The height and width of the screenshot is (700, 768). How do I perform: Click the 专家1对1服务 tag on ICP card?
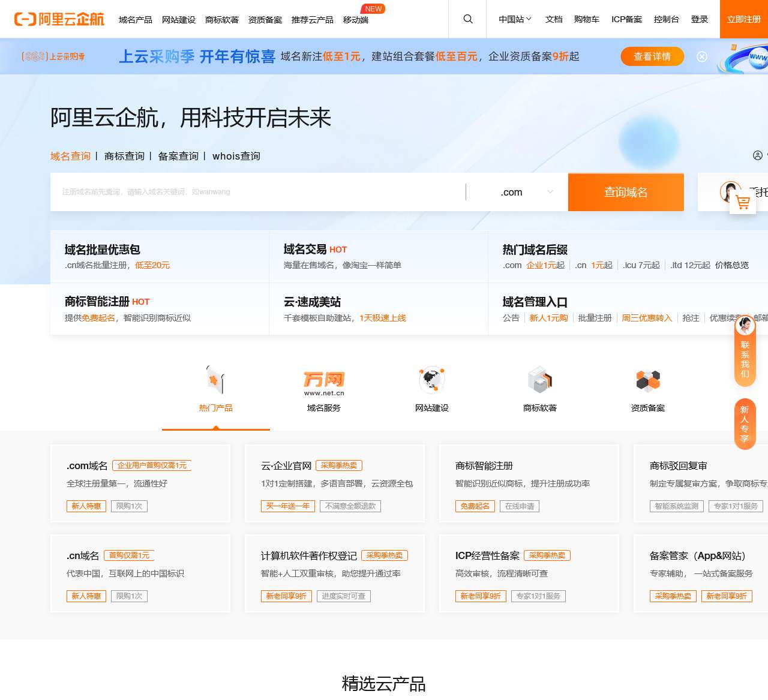coord(538,596)
